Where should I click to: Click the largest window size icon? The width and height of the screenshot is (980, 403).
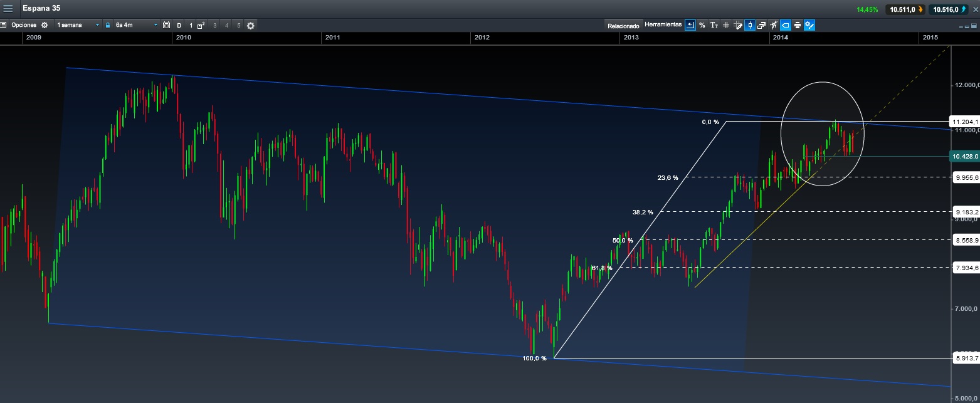tap(974, 26)
